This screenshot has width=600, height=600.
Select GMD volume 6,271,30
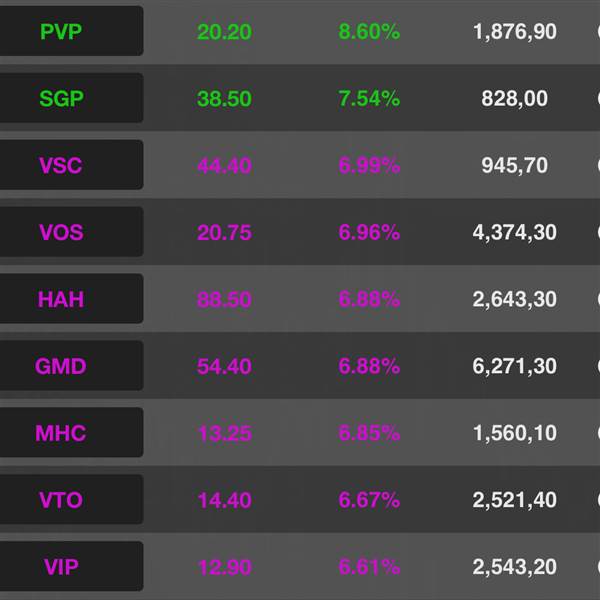(x=514, y=366)
